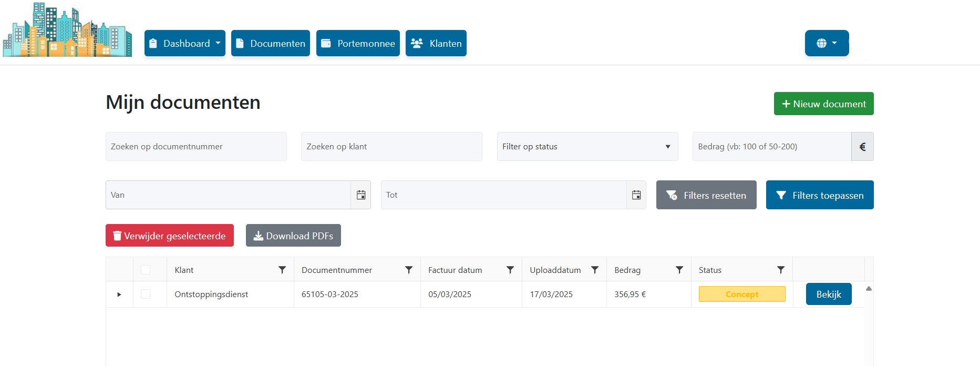Open filter icon in Status column header
Screen dimensions: 980x366
pyautogui.click(x=781, y=270)
